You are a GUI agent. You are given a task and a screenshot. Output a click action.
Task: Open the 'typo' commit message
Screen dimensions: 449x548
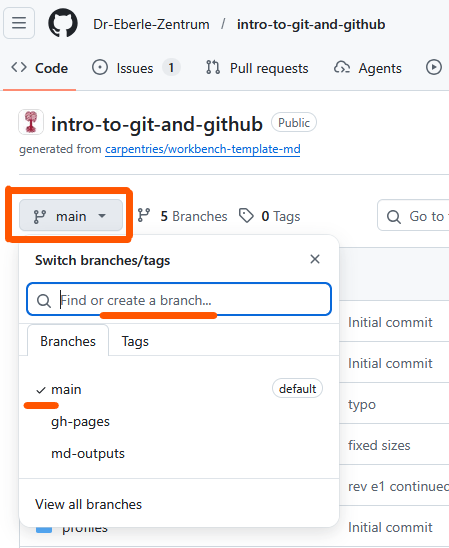point(362,404)
